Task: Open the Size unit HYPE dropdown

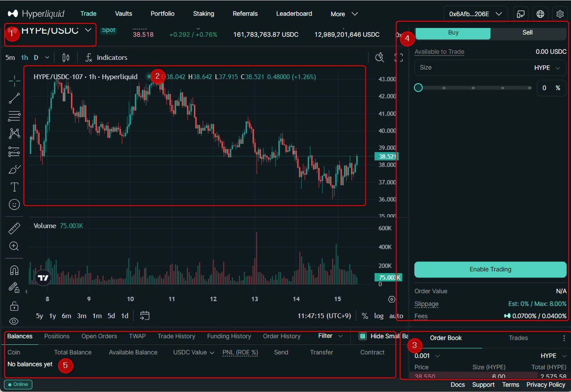Action: (547, 68)
